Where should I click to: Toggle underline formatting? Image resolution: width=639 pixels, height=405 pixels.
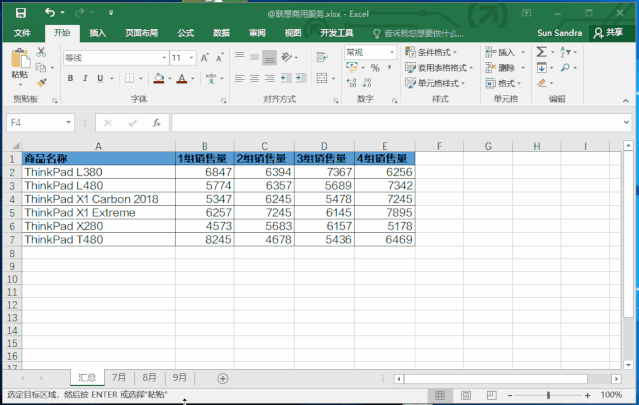click(x=100, y=78)
